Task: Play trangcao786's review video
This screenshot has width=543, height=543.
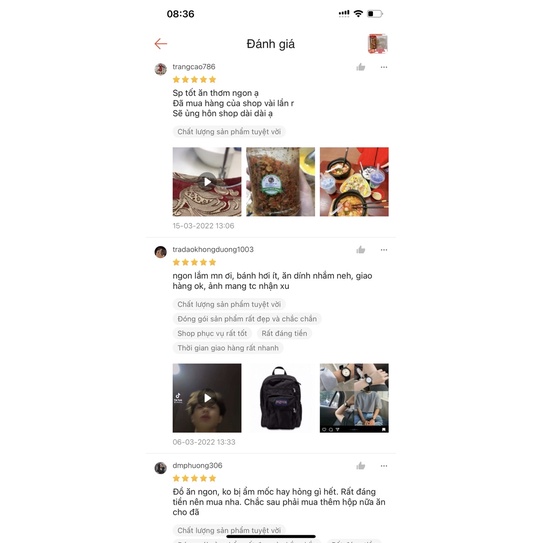Action: point(207,182)
